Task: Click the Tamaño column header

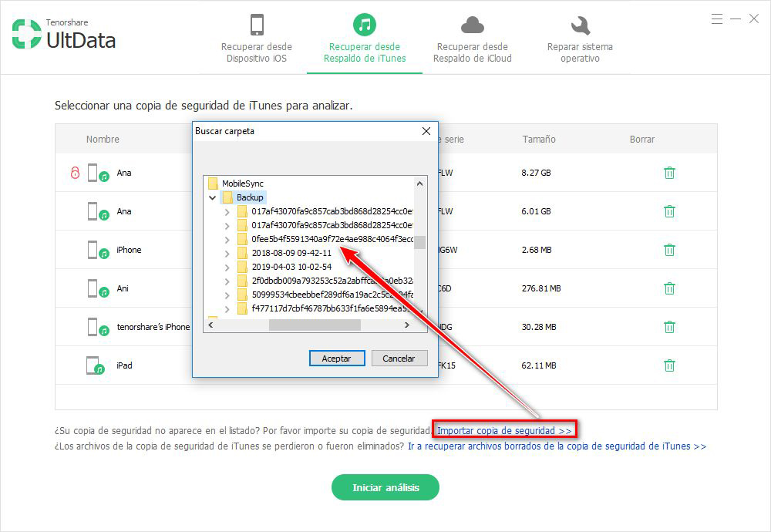Action: coord(539,139)
